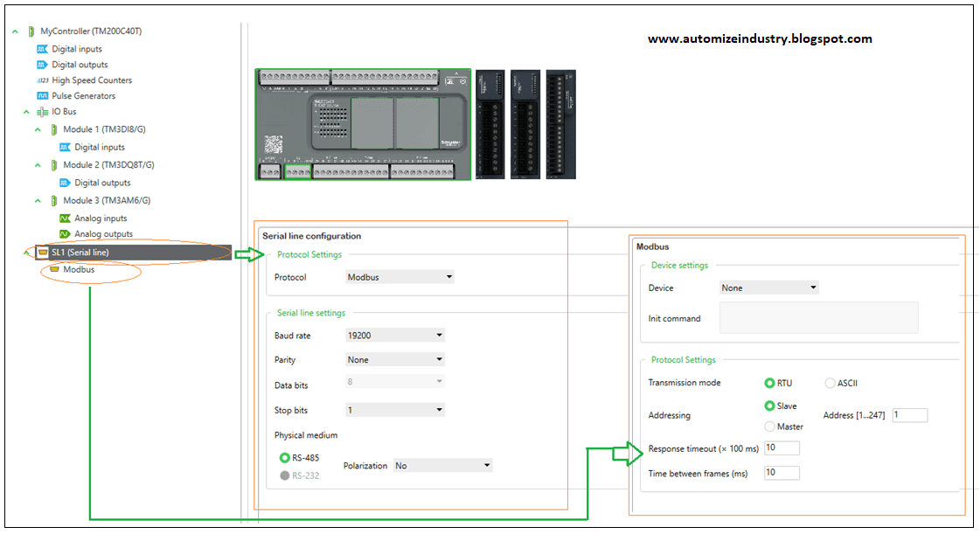Select MyController (TM200C40T) in the tree
980x534 pixels.
(91, 31)
